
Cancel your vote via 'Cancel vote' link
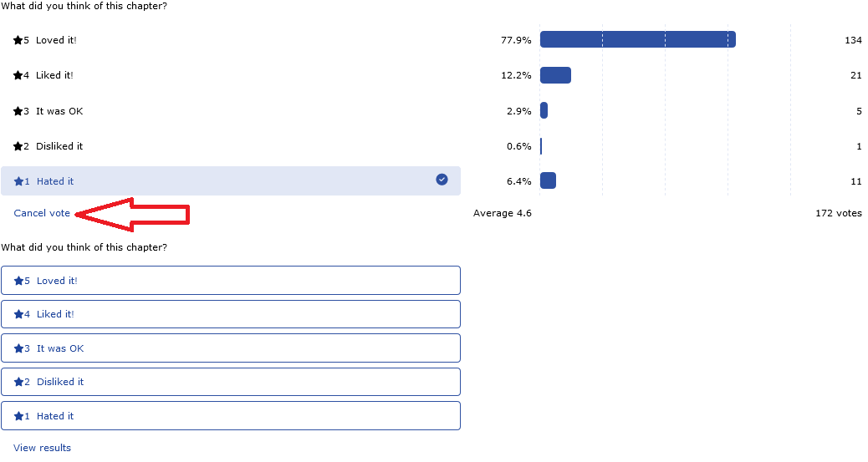coord(42,213)
